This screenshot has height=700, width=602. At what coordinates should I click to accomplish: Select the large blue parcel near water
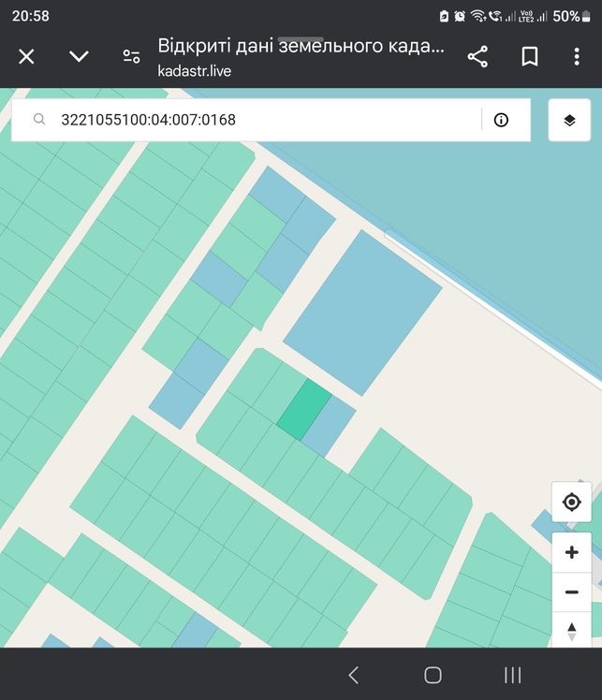pyautogui.click(x=362, y=313)
